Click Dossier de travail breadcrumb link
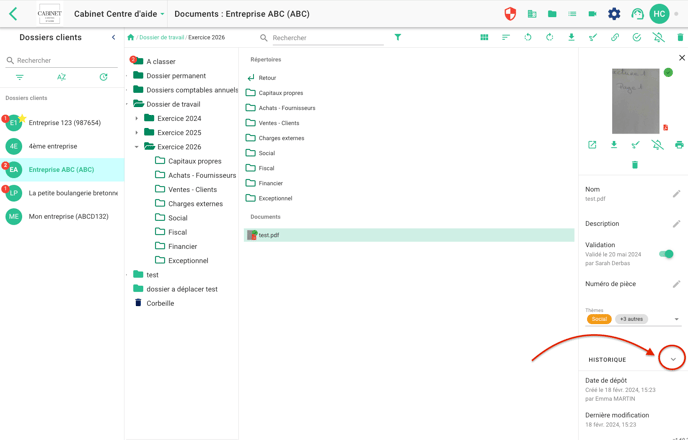Image resolution: width=688 pixels, height=440 pixels. (161, 38)
